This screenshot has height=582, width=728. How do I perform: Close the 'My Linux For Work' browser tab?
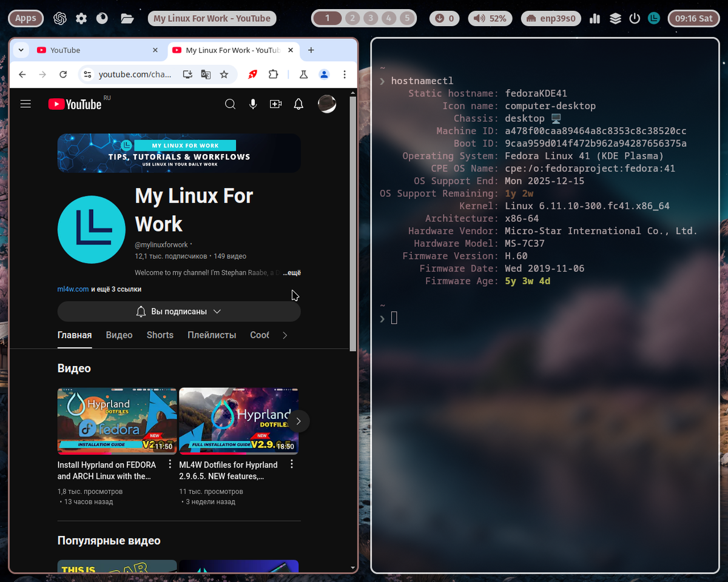pyautogui.click(x=291, y=50)
